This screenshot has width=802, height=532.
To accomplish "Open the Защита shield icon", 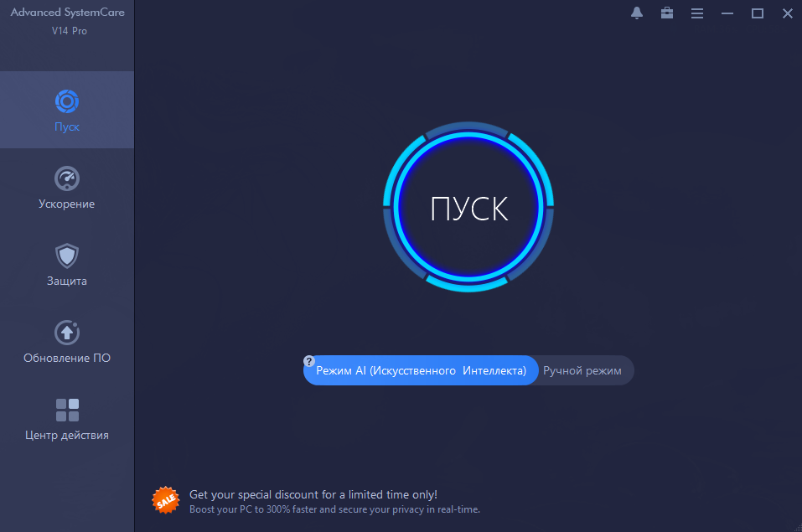I will click(x=67, y=256).
